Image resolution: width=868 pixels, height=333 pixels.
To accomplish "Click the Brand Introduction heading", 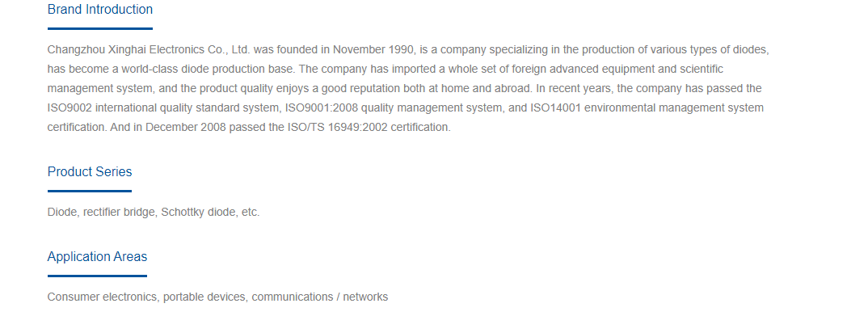I will tap(100, 10).
